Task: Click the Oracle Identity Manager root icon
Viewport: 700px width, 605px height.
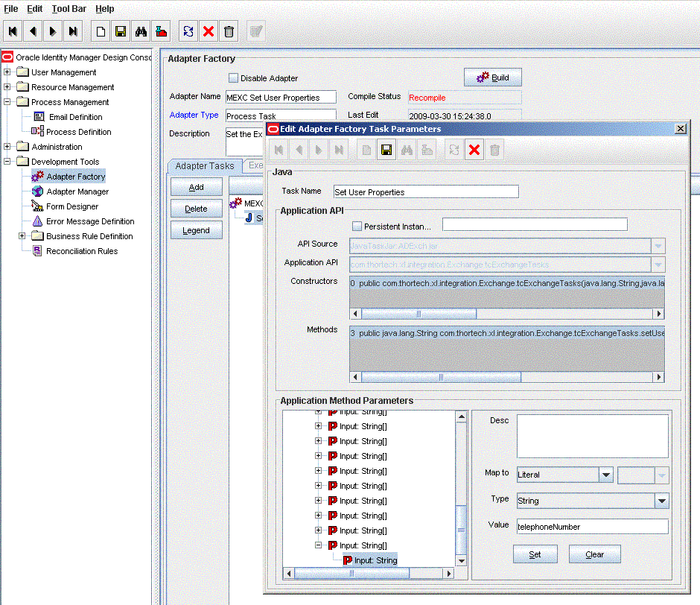Action: tap(7, 57)
